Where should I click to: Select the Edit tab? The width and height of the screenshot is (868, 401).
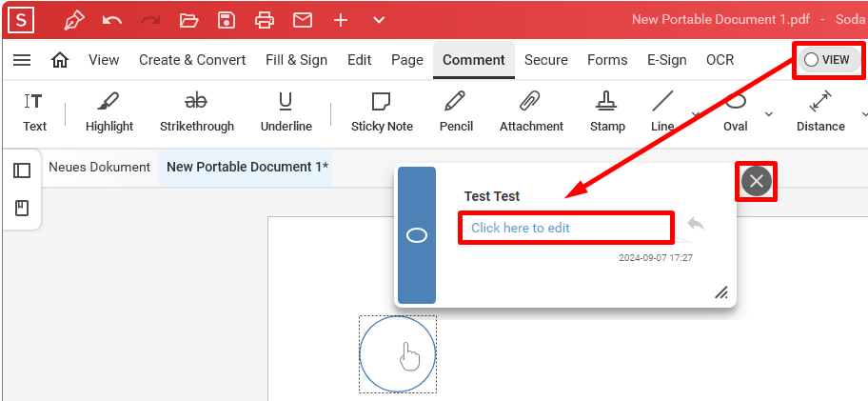pyautogui.click(x=359, y=60)
